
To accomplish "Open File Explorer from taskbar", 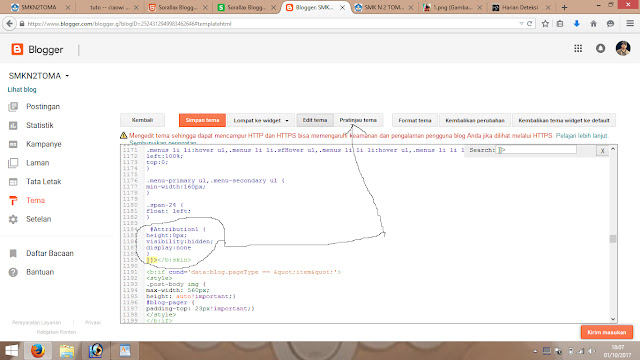I will pos(67,351).
